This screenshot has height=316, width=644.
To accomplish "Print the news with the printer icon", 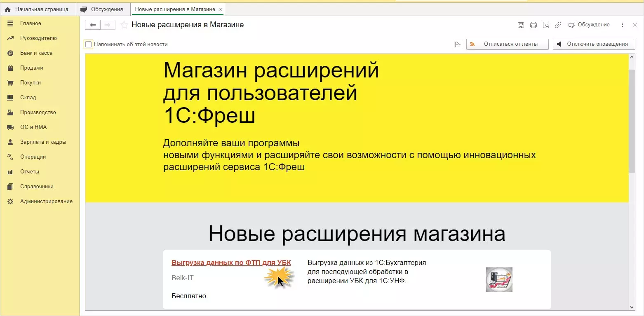I will (x=534, y=25).
